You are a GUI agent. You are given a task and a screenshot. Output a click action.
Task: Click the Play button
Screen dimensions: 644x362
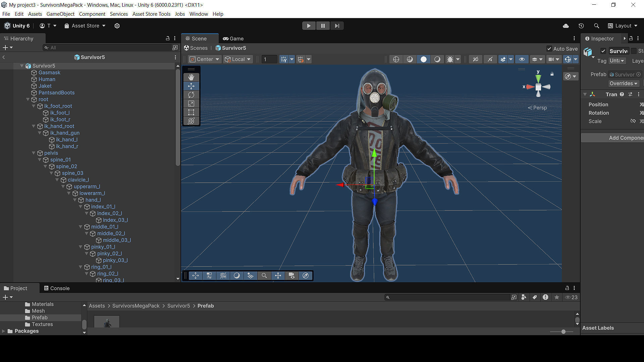coord(309,26)
